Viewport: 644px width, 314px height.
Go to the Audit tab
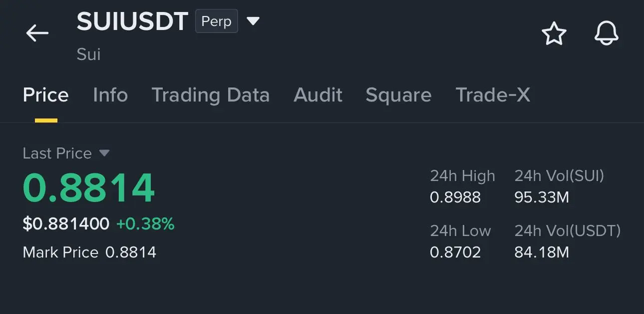[x=318, y=95]
